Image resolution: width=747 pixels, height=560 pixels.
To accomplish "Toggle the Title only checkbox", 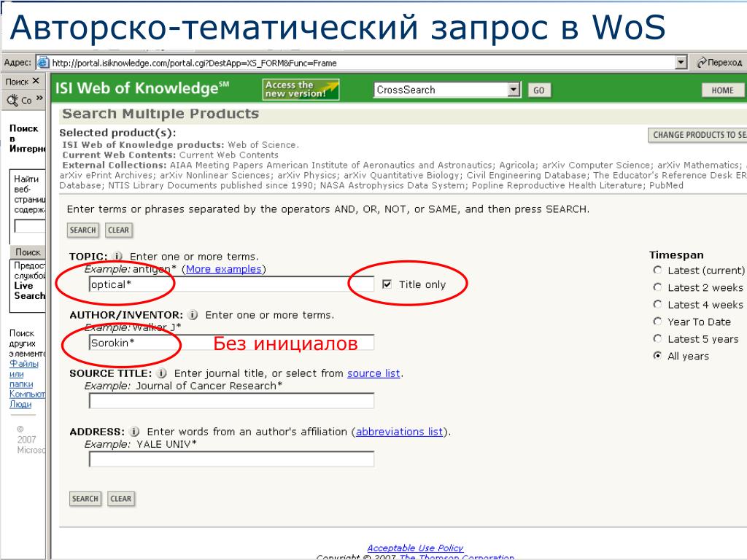I will pyautogui.click(x=387, y=284).
